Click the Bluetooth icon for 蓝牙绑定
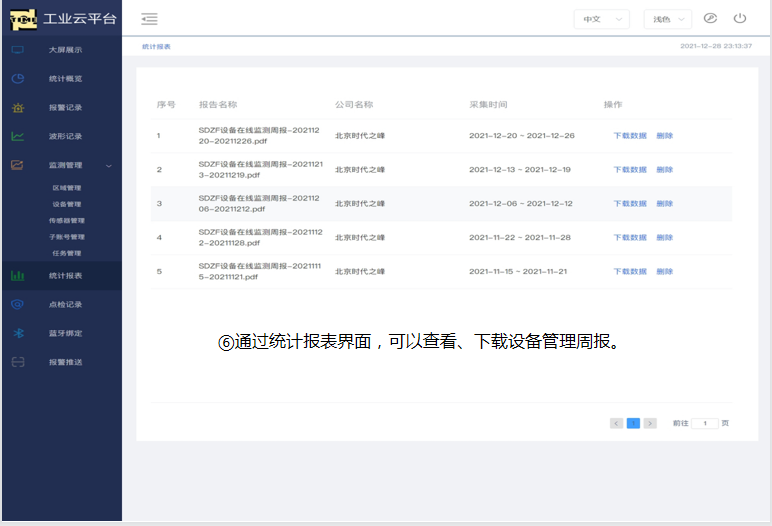 [17, 333]
